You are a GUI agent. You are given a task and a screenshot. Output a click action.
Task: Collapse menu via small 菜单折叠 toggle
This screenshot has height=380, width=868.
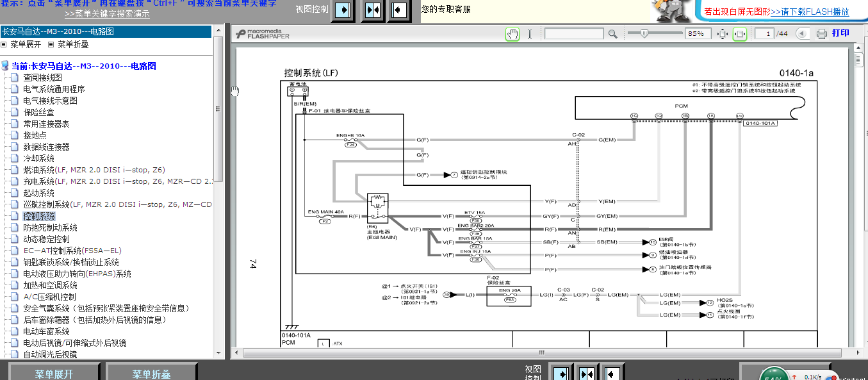[69, 45]
